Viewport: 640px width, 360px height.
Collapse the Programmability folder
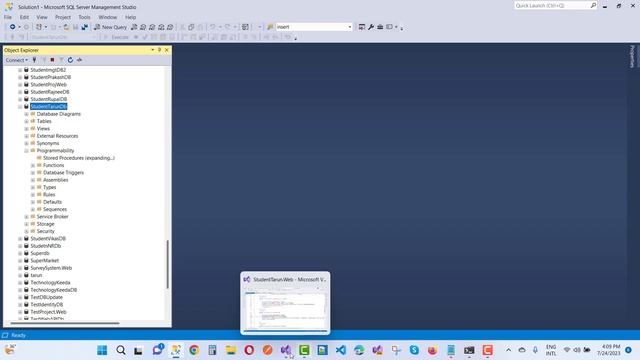[27, 151]
